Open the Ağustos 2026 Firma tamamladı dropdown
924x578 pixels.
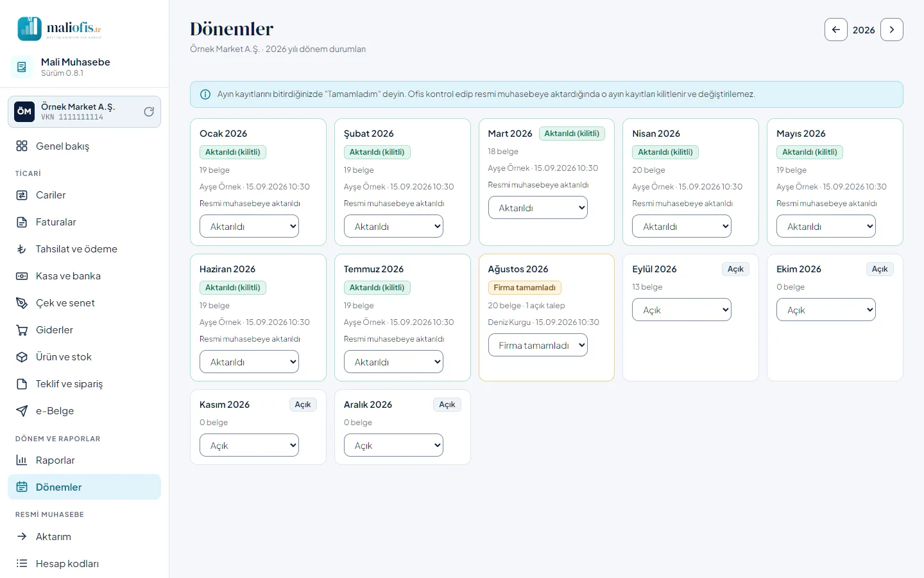click(x=538, y=345)
